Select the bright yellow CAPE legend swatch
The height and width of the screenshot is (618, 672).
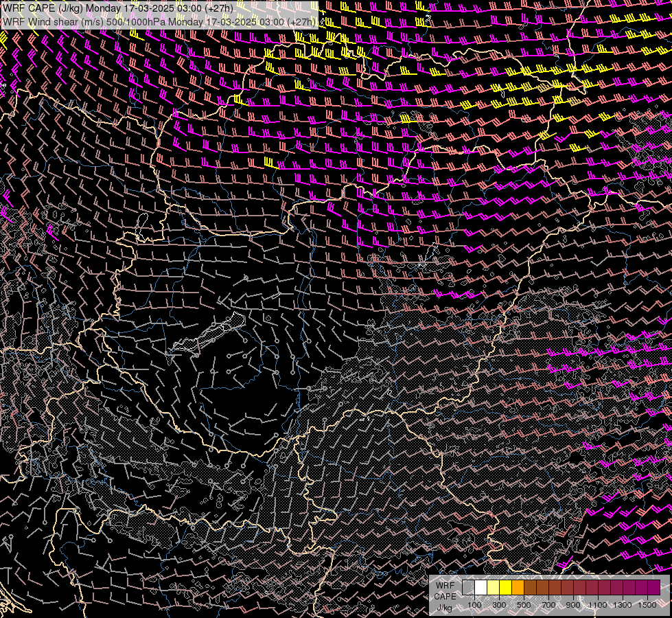pyautogui.click(x=506, y=587)
